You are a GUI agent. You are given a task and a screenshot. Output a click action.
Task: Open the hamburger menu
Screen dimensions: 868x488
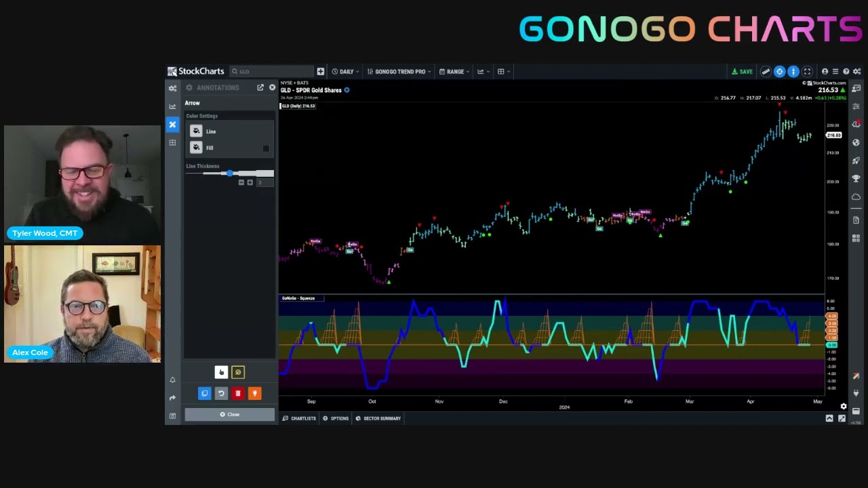point(835,71)
